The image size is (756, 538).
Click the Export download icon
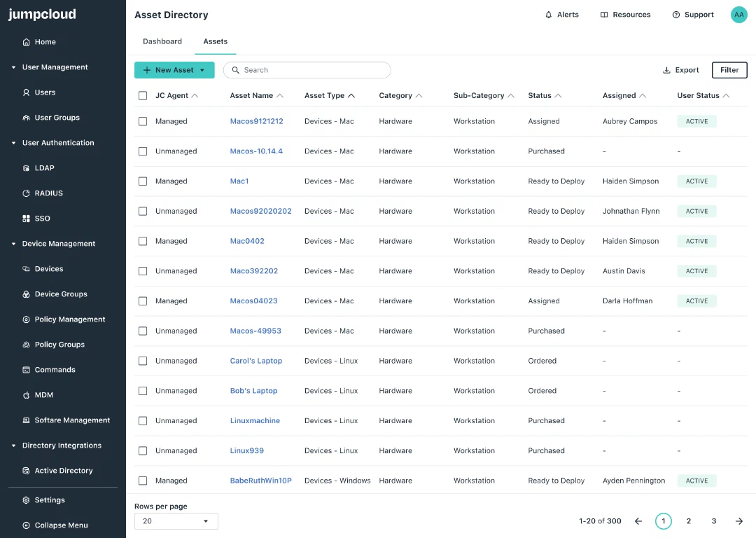(666, 71)
